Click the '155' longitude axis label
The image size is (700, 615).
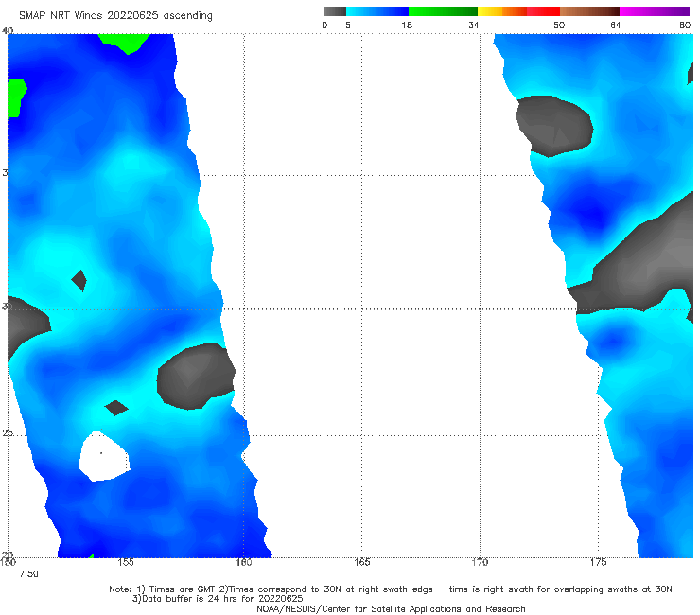126,562
